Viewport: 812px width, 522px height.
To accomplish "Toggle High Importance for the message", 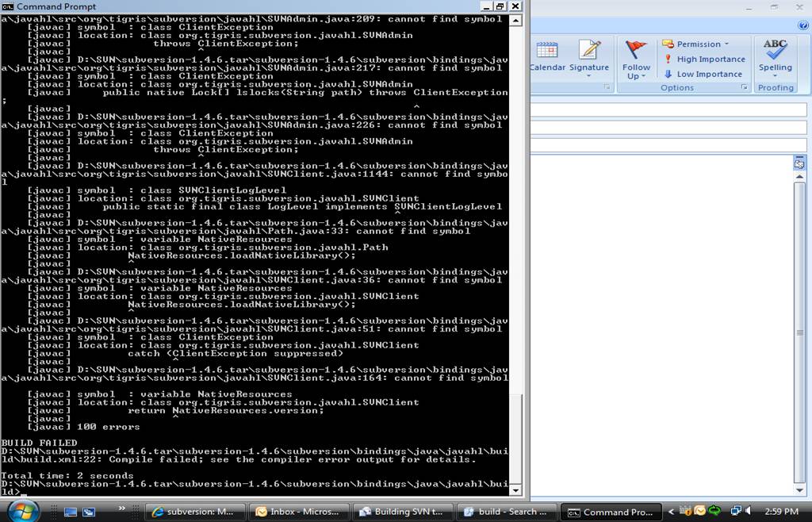I will tap(705, 59).
